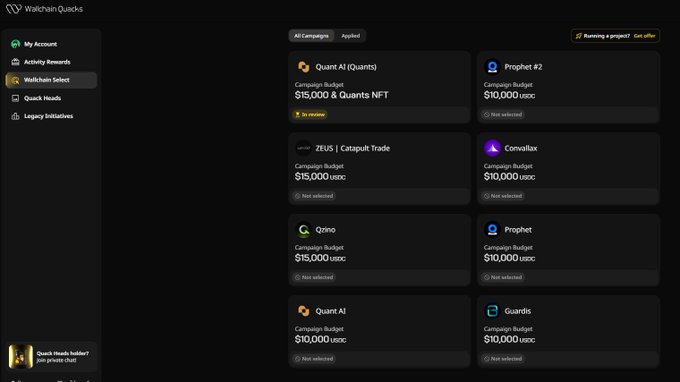Click Not selected badge under Prophet $10,000 card
This screenshot has width=680, height=382.
[x=503, y=277]
